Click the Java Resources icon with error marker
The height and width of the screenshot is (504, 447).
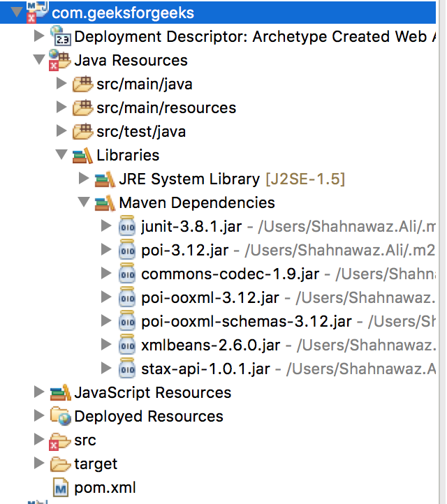[x=59, y=60]
